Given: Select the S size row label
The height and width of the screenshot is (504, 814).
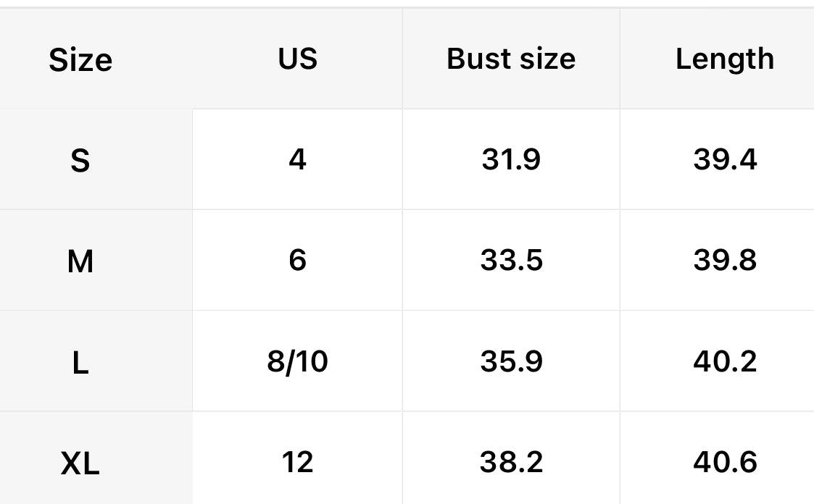Looking at the screenshot, I should click(x=80, y=160).
